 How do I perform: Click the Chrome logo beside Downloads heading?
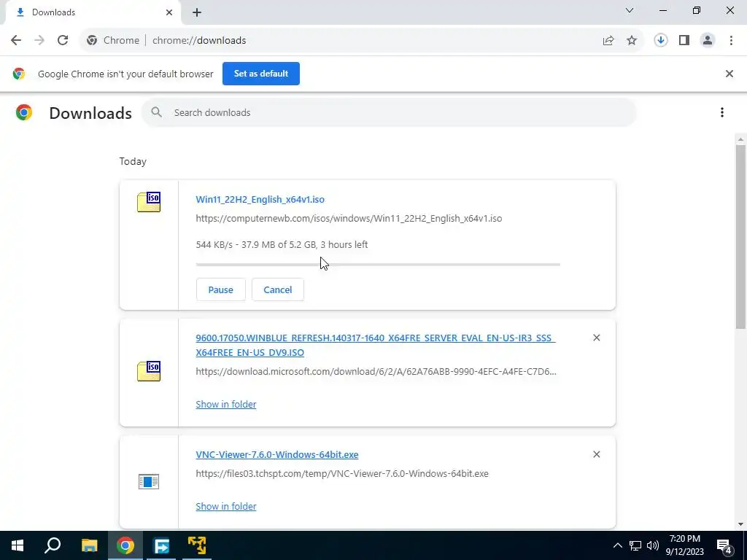tap(24, 113)
